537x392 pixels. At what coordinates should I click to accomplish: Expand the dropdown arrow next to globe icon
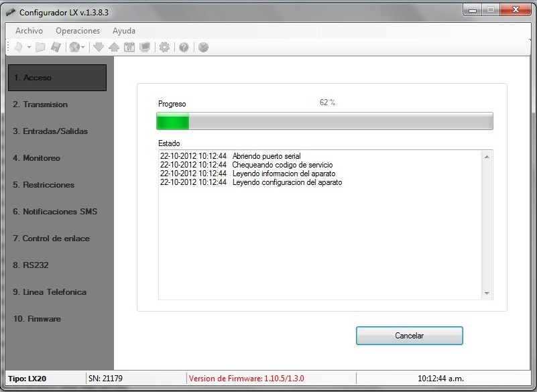[83, 48]
